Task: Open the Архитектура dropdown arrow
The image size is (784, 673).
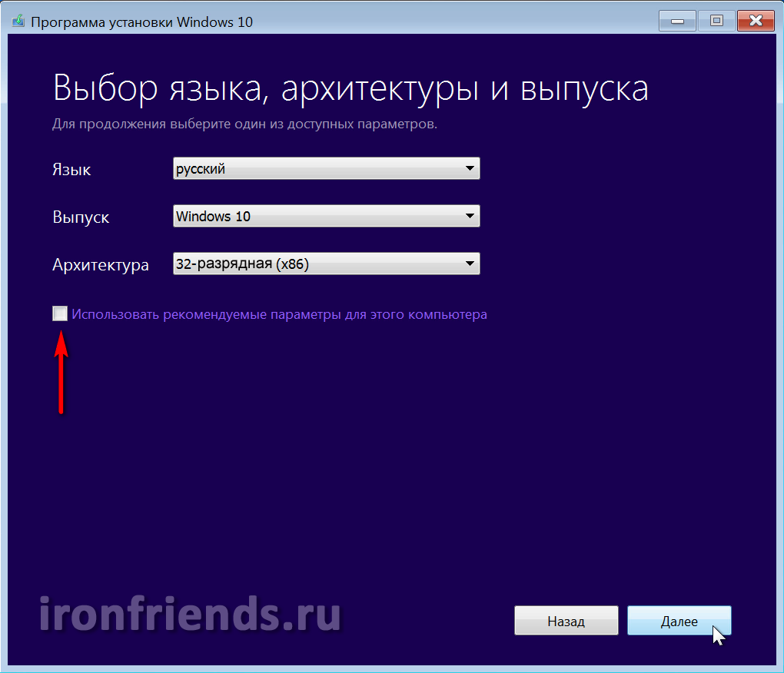Action: click(470, 265)
